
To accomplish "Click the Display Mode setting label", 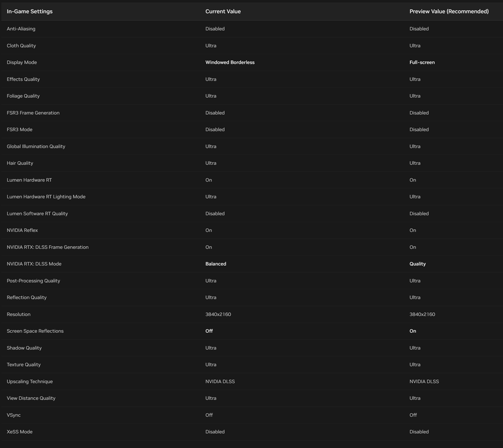I will pos(22,63).
